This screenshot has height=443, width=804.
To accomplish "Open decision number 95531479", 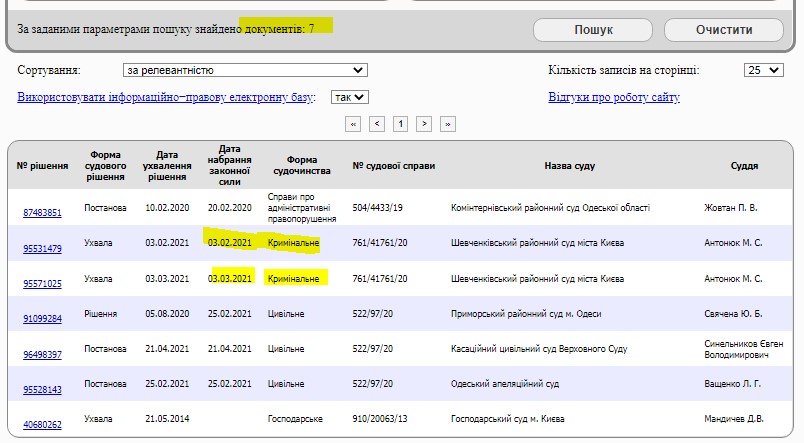I will tap(42, 248).
